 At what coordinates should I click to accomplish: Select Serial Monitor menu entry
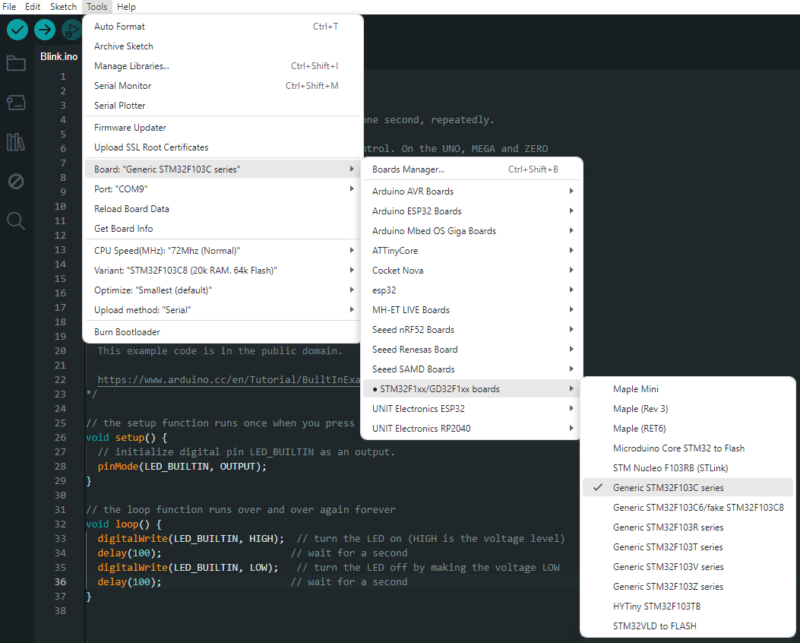(x=123, y=86)
